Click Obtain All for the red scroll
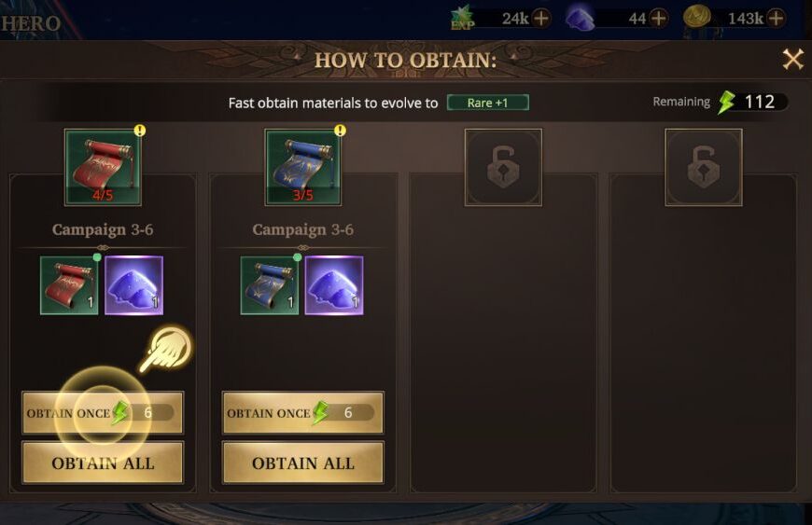This screenshot has width=812, height=525. [x=103, y=463]
